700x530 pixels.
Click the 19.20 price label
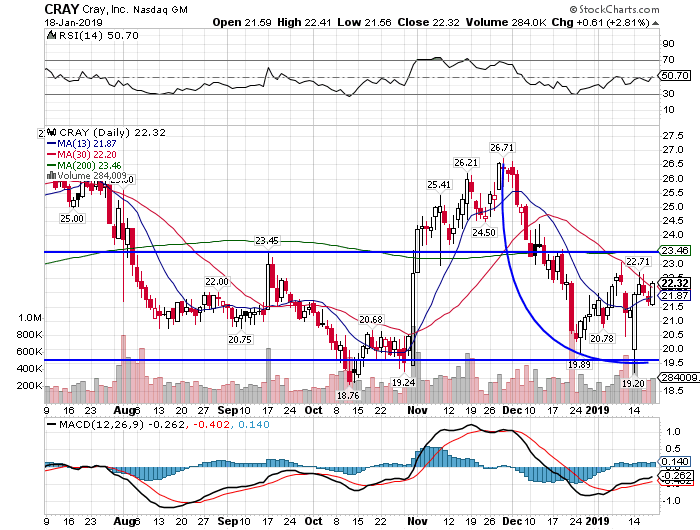point(633,383)
